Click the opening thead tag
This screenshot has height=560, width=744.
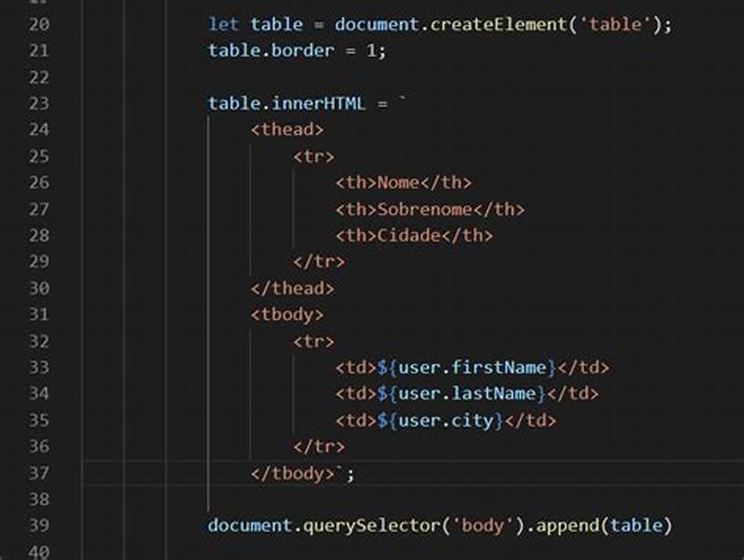click(289, 130)
